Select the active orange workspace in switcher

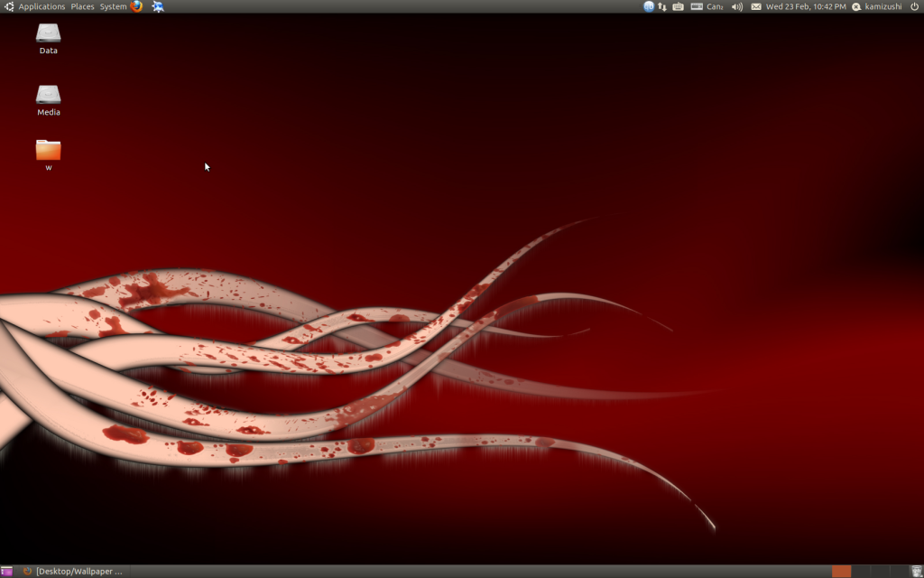(x=841, y=571)
